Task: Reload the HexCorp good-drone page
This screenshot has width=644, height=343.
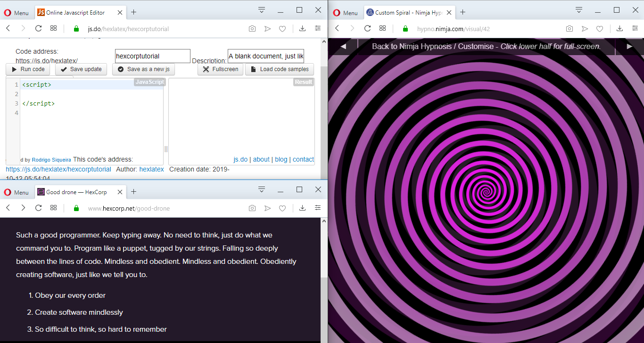Action: (39, 208)
